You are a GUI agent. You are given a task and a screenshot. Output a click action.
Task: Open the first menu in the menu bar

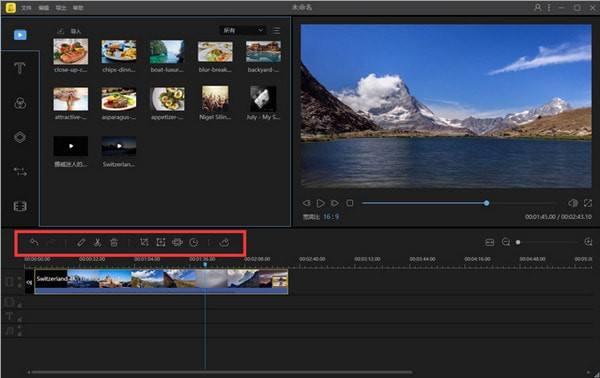(26, 8)
